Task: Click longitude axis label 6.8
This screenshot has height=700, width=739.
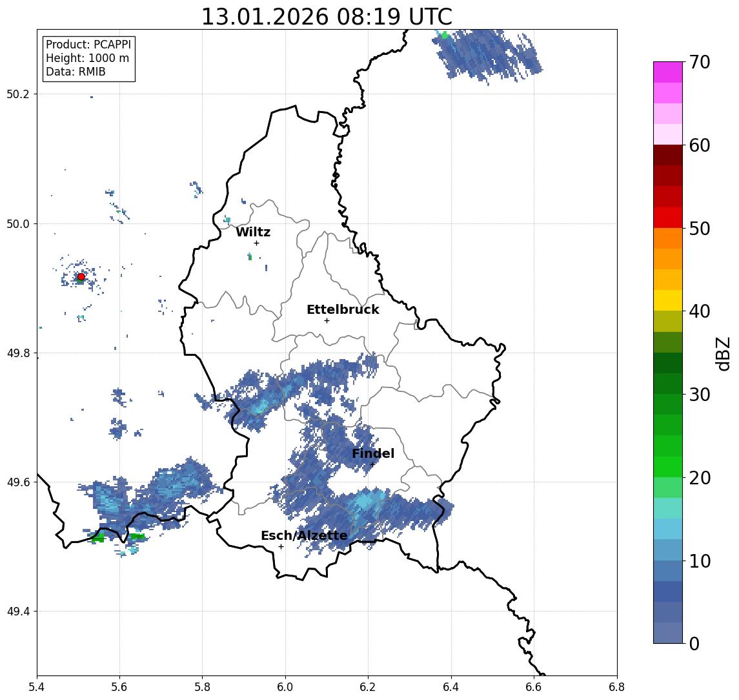Action: click(x=617, y=686)
